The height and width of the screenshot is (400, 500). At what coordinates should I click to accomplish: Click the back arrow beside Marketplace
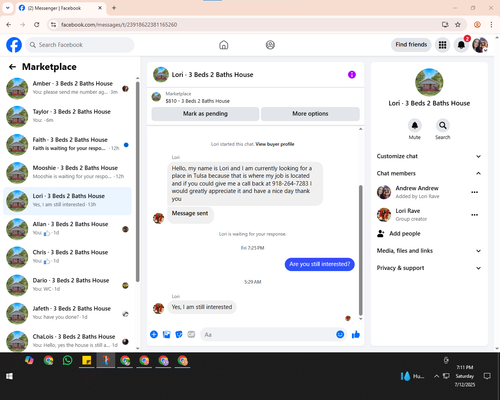[12, 67]
